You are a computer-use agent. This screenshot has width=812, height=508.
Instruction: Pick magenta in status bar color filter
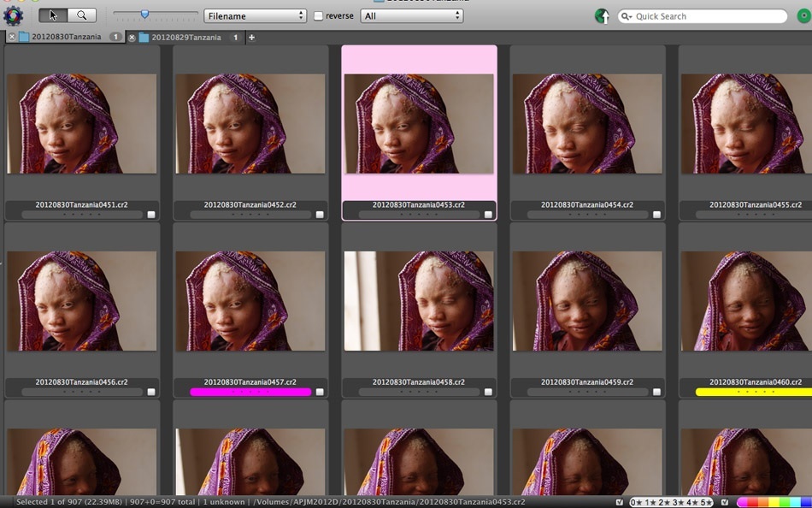pyautogui.click(x=743, y=502)
